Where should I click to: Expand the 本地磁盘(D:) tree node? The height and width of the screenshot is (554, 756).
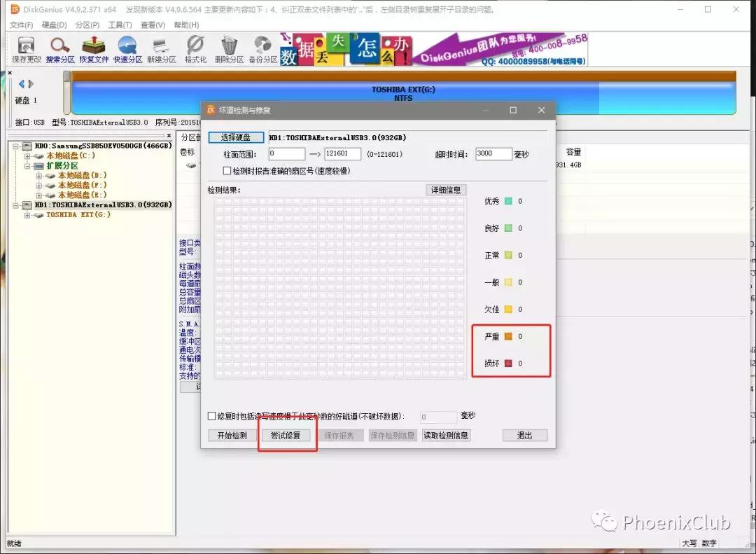click(x=38, y=176)
